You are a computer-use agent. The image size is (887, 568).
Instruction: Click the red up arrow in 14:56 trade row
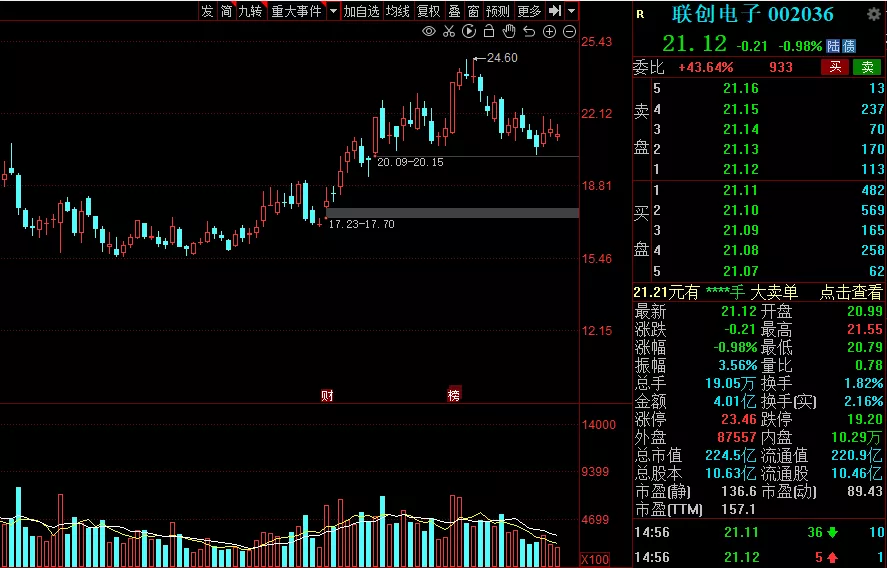click(x=833, y=557)
